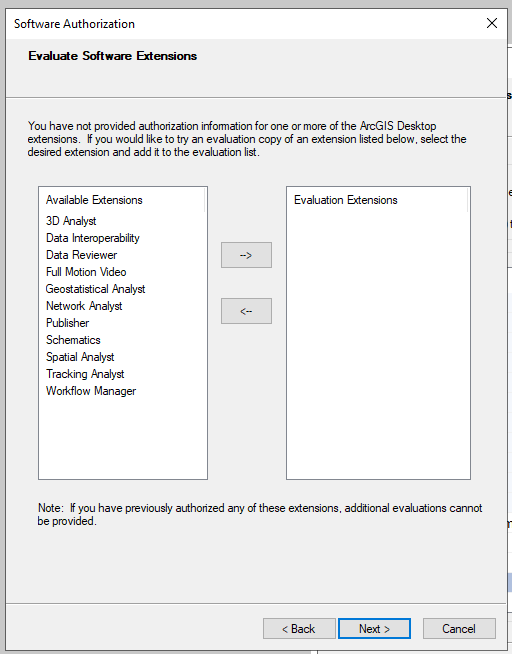The width and height of the screenshot is (512, 654).
Task: Click the <-- remove arrow button
Action: click(x=246, y=311)
